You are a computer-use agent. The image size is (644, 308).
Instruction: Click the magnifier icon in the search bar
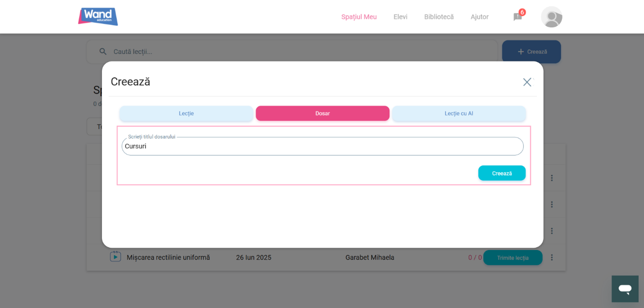103,52
